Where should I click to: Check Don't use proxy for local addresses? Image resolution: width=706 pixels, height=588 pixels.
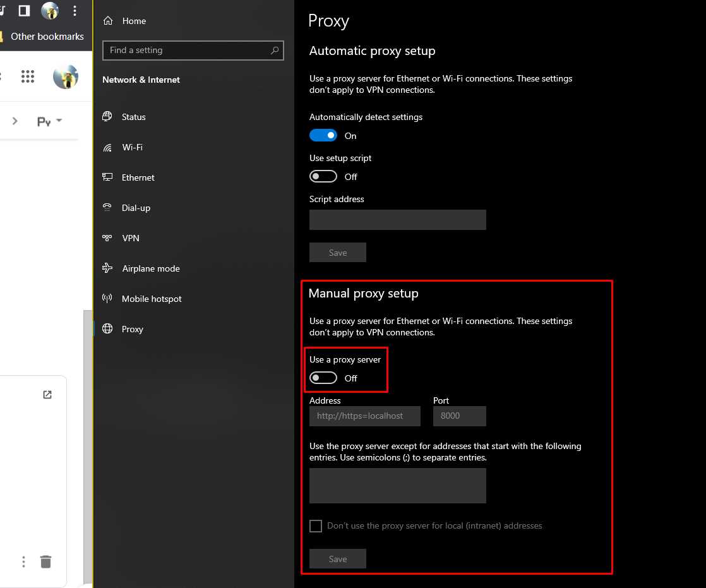click(316, 525)
